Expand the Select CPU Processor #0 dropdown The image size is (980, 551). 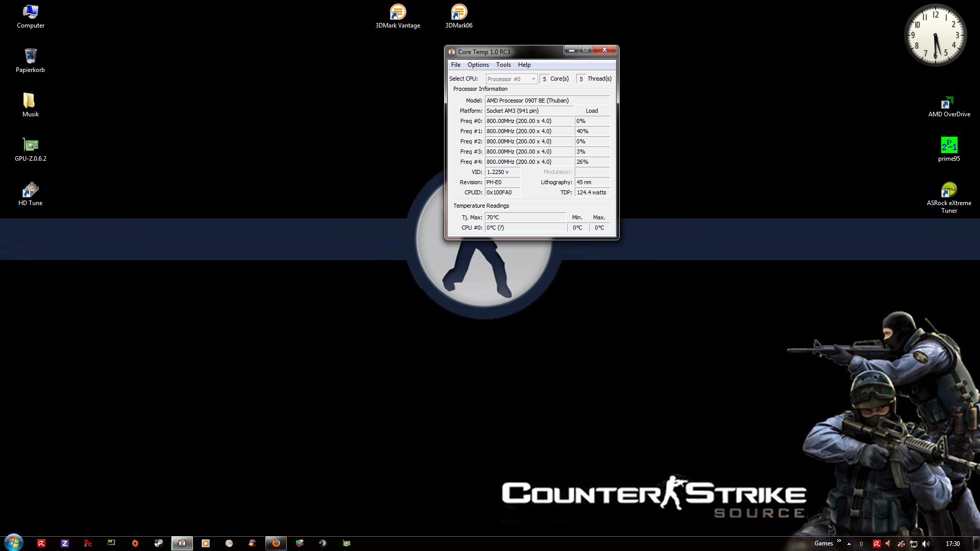point(511,79)
